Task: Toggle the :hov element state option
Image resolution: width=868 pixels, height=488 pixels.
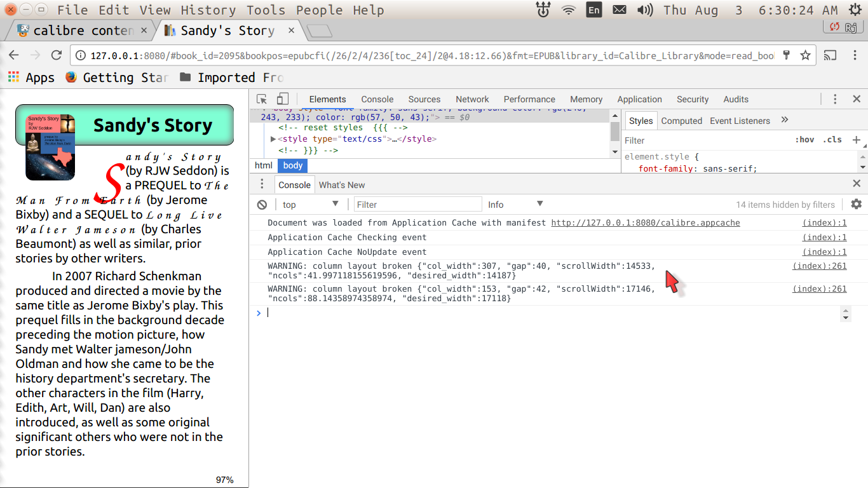Action: tap(804, 140)
